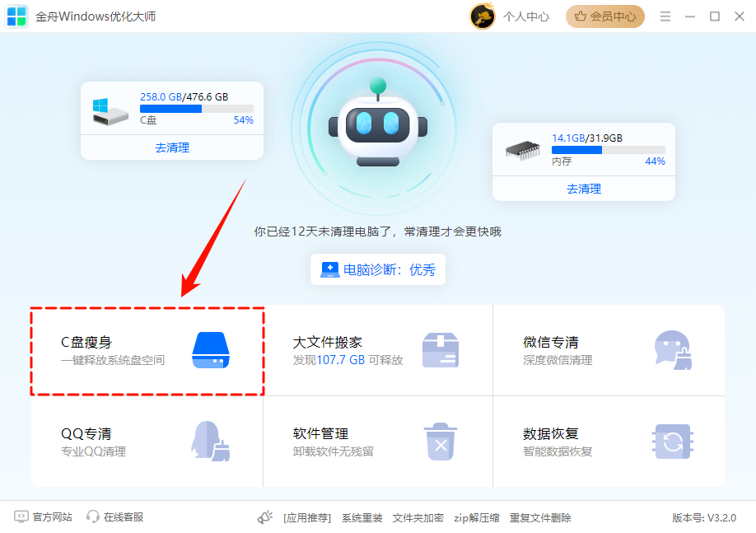
Task: Click the app logo in the title bar
Action: [16, 16]
